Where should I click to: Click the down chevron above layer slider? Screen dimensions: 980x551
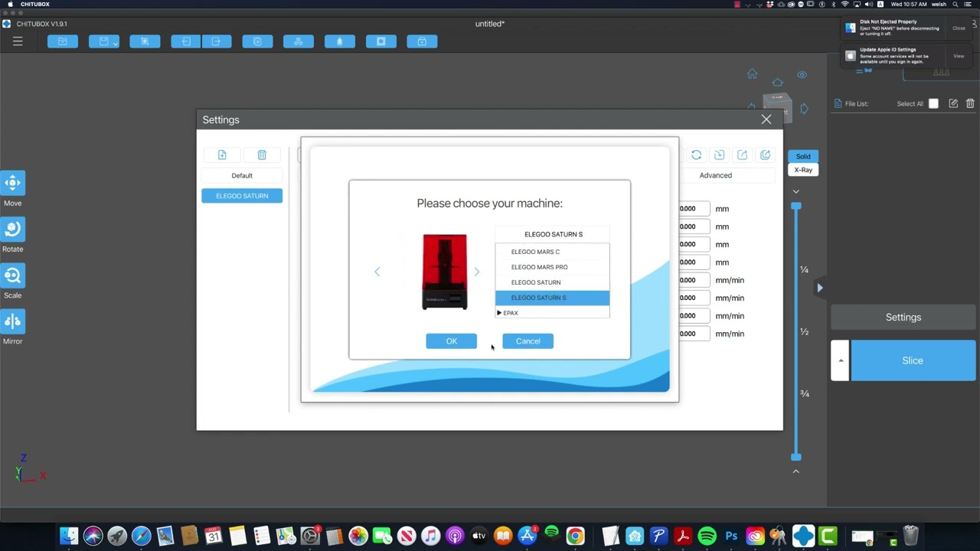[x=796, y=191]
